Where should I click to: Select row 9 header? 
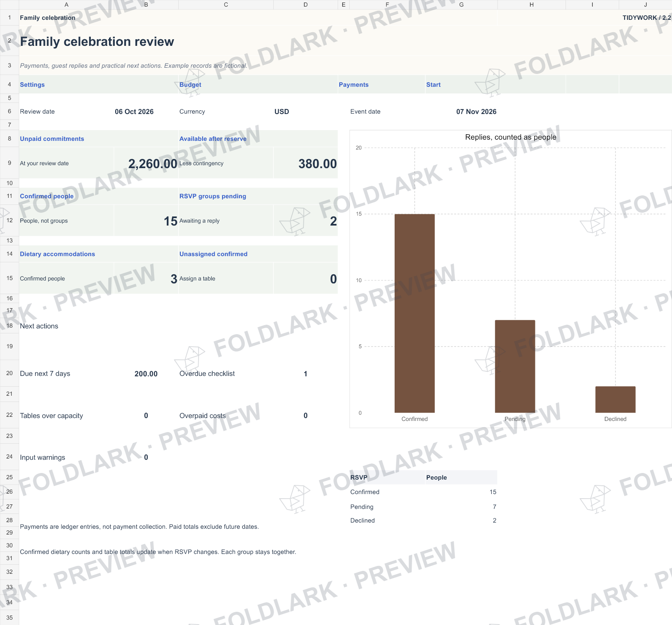point(9,163)
